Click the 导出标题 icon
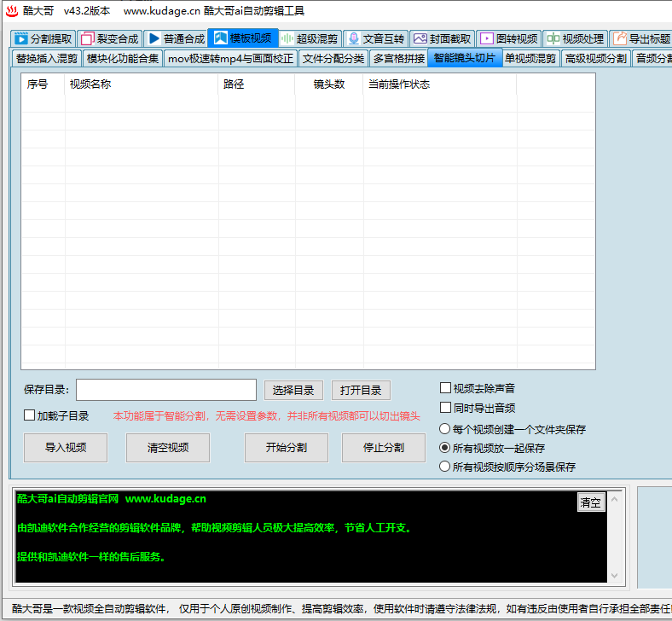Image resolution: width=672 pixels, height=621 pixels. 620,38
